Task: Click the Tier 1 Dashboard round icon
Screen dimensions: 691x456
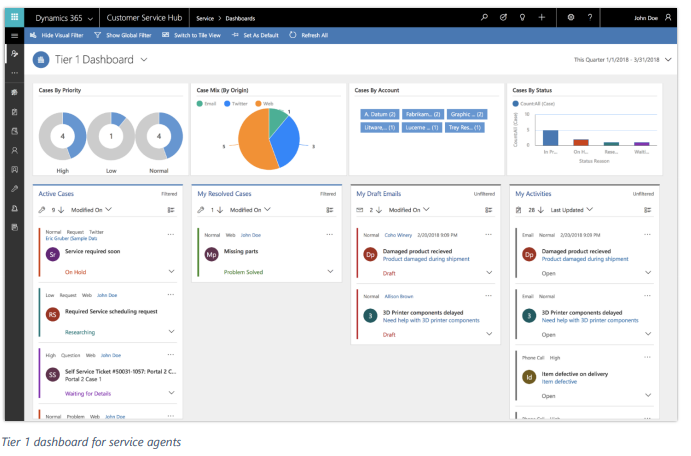Action: (41, 59)
